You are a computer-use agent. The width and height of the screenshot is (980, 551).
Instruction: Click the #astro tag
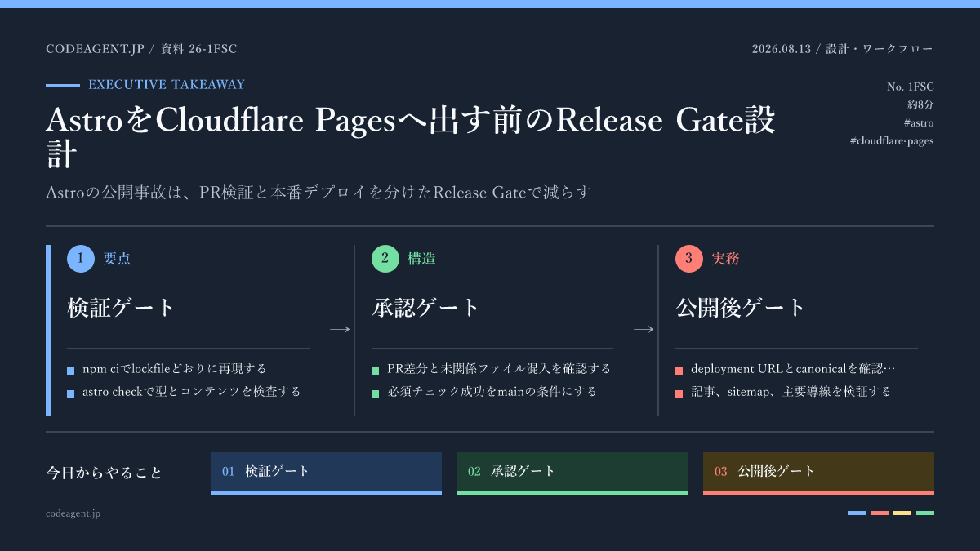(919, 122)
